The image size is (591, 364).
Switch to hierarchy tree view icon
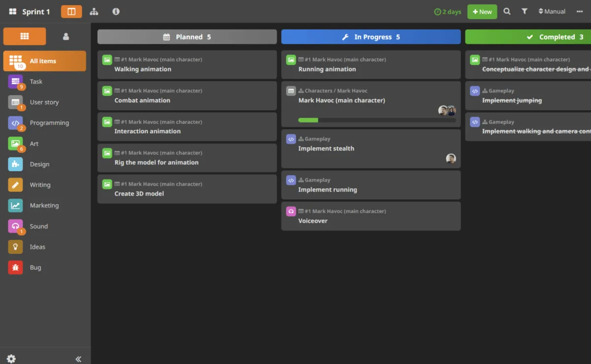(94, 11)
